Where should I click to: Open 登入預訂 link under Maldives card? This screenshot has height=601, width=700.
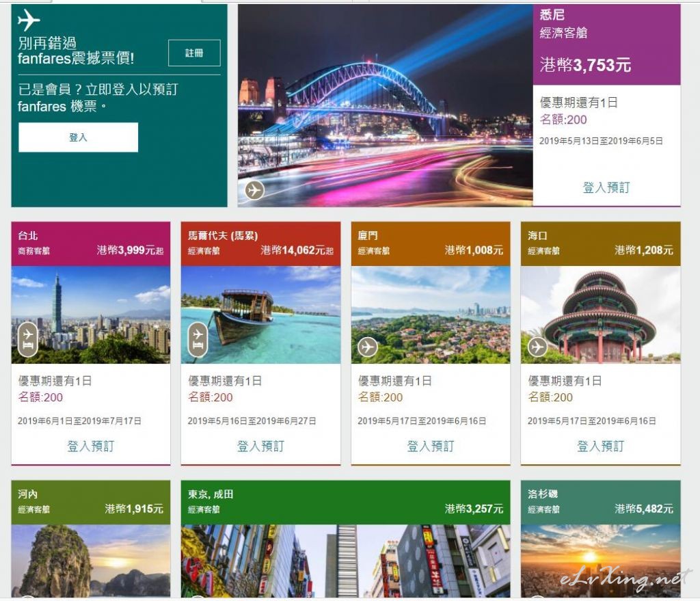260,446
